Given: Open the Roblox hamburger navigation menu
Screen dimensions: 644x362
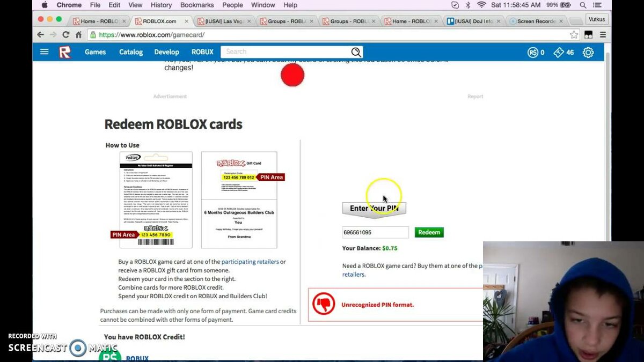Looking at the screenshot, I should (45, 52).
